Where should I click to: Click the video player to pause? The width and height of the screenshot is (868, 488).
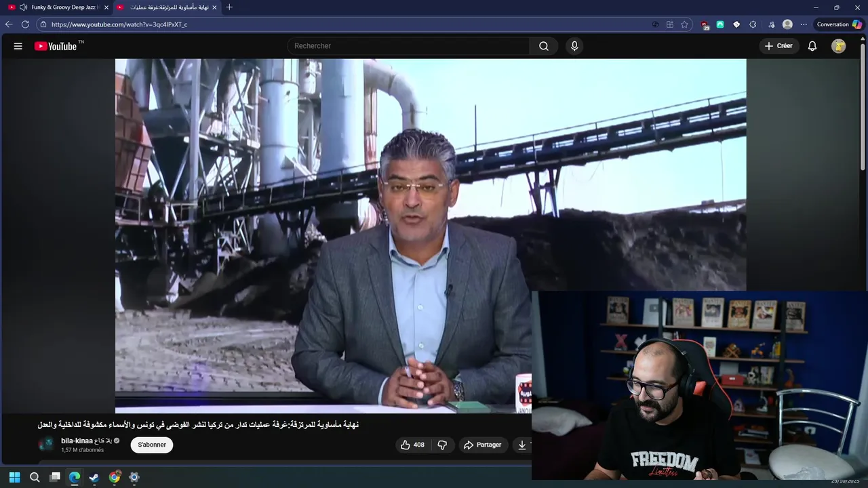point(431,235)
